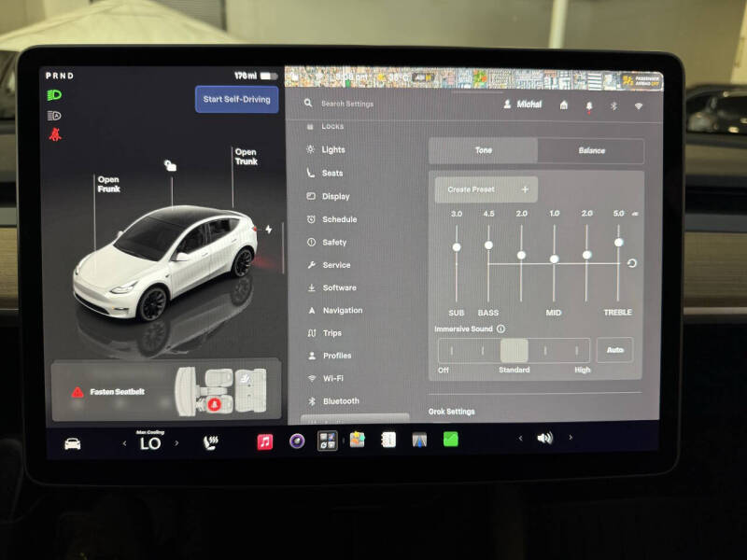The height and width of the screenshot is (560, 747).
Task: Click the SUB equalizer slider handle
Action: click(457, 247)
